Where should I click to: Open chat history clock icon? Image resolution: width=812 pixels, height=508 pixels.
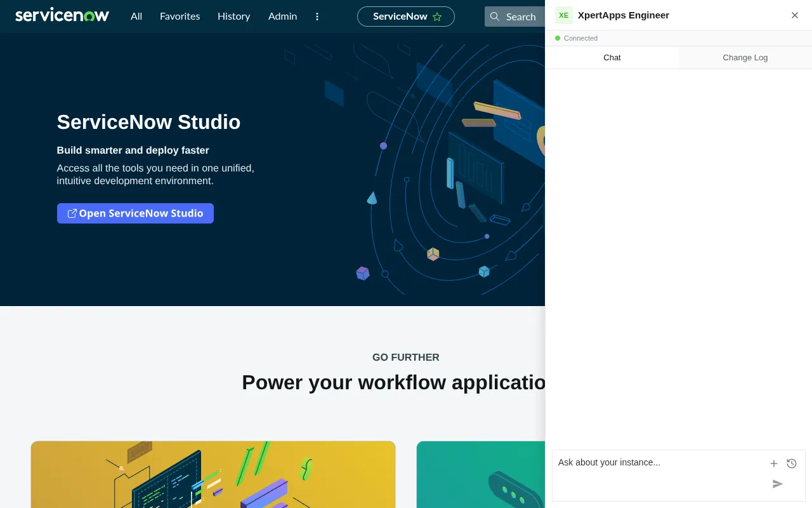coord(792,464)
